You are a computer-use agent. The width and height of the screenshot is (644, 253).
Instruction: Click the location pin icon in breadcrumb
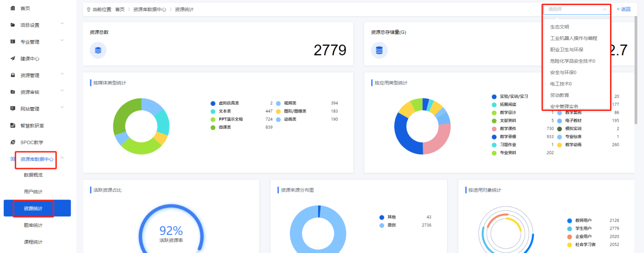(88, 9)
